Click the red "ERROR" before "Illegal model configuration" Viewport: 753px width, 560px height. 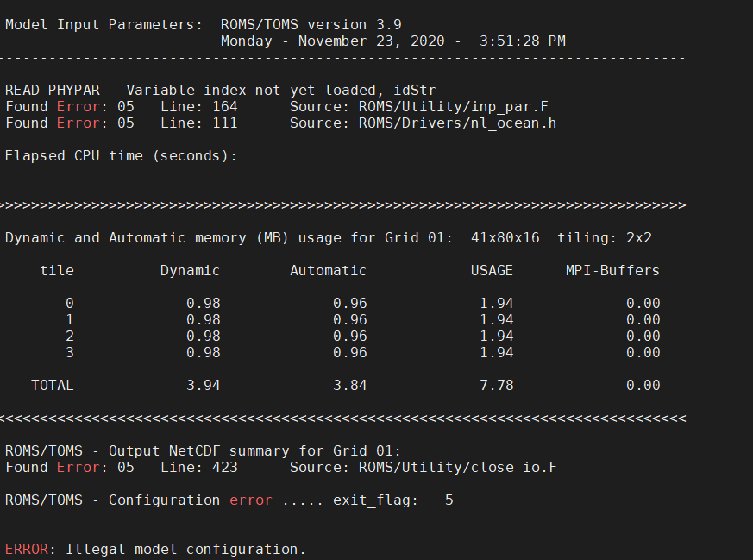click(x=26, y=549)
